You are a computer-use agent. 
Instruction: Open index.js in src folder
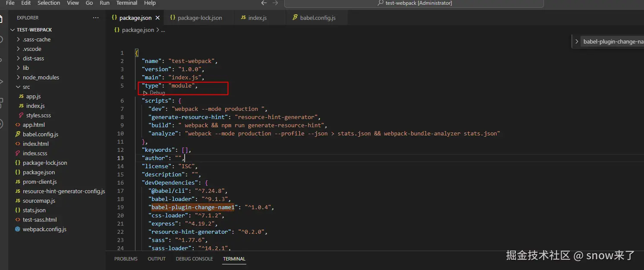tap(58, 106)
